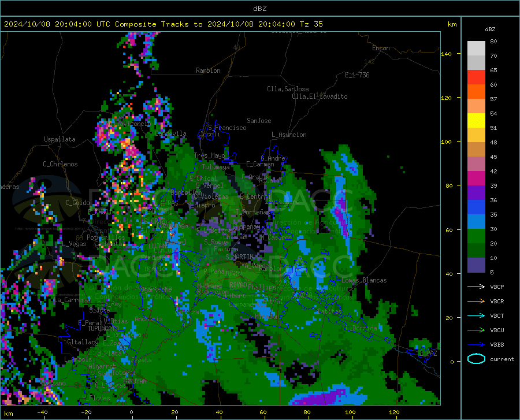
Task: Click the 'JUNIN' map label
Action: pyautogui.click(x=233, y=274)
